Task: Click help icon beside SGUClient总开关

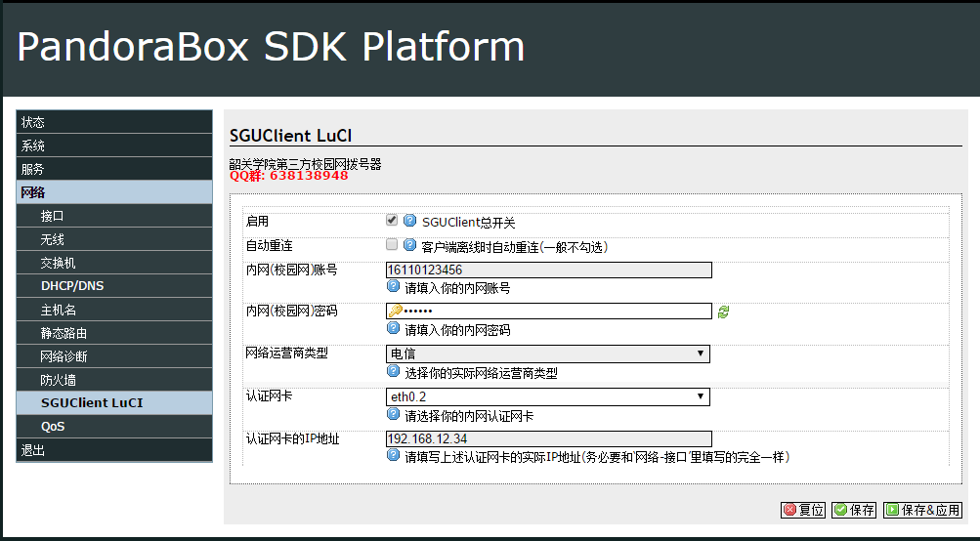Action: tap(410, 220)
